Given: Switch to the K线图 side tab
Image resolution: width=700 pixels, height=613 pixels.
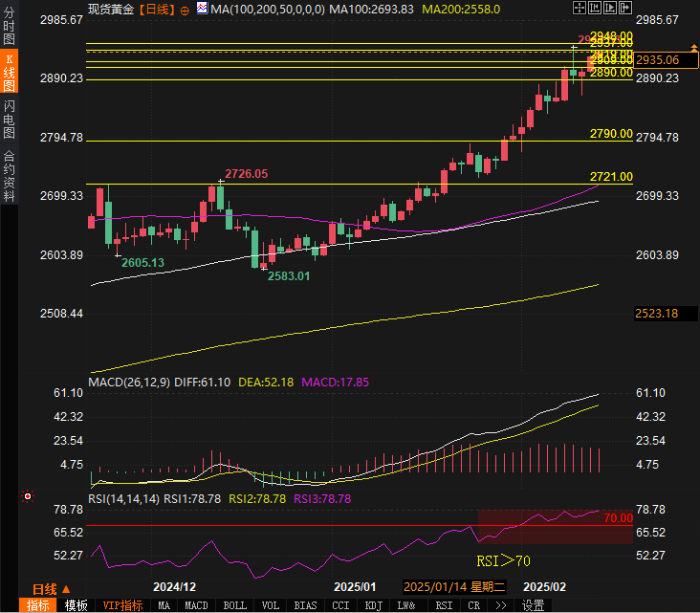Looking at the screenshot, I should 10,72.
